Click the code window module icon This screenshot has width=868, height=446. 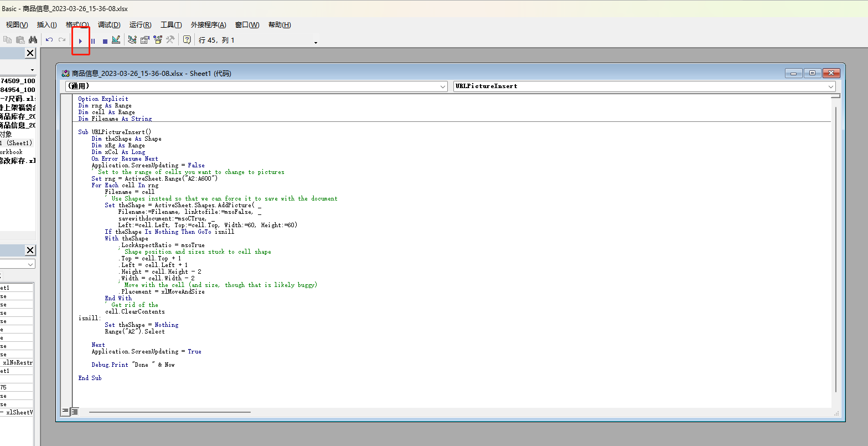[x=65, y=73]
